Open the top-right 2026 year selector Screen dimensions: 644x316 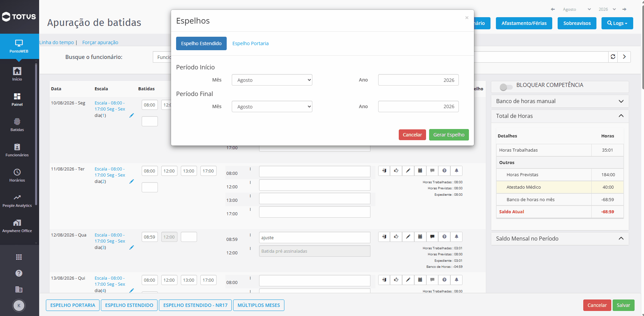(x=607, y=9)
